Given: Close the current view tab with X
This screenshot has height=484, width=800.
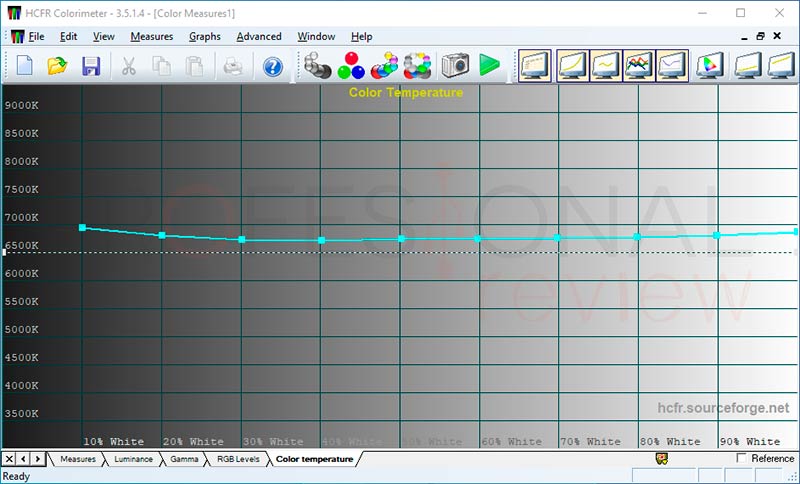Looking at the screenshot, I should pos(9,459).
